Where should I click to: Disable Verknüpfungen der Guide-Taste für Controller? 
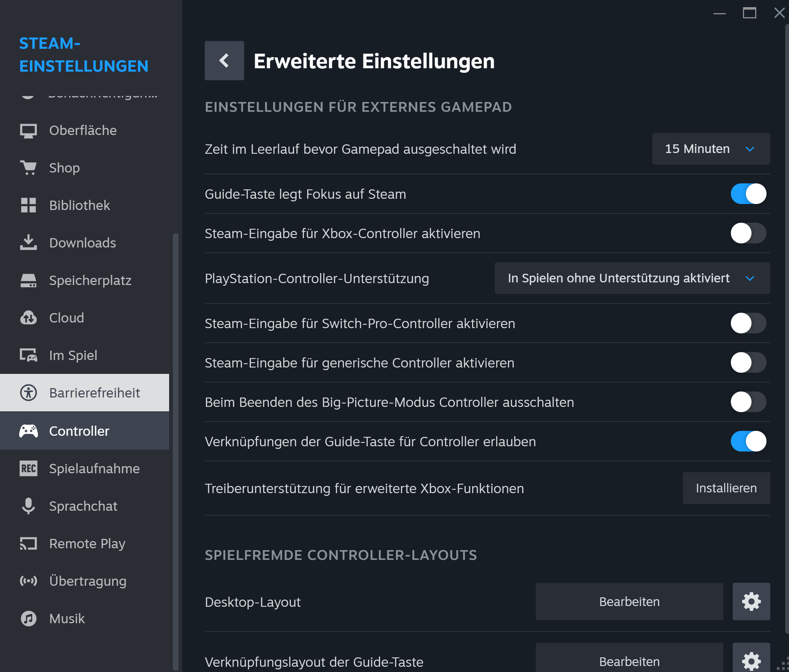[x=748, y=441]
